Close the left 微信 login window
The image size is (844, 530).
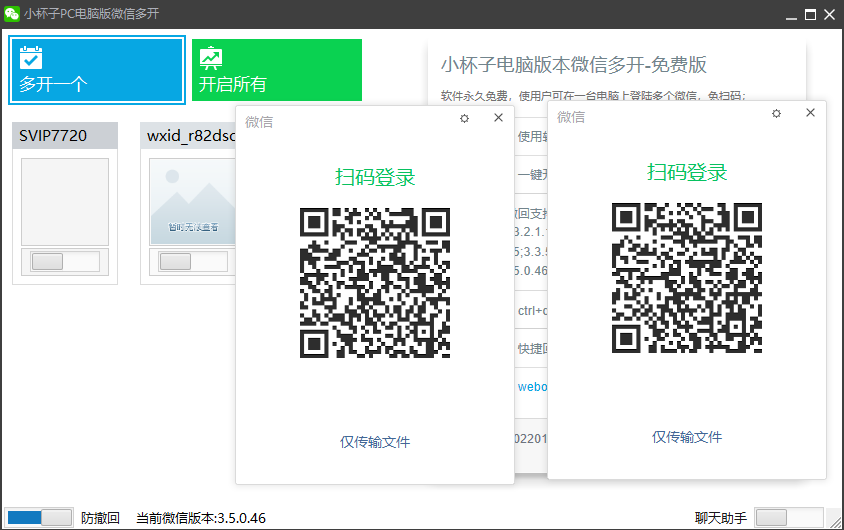pyautogui.click(x=498, y=118)
